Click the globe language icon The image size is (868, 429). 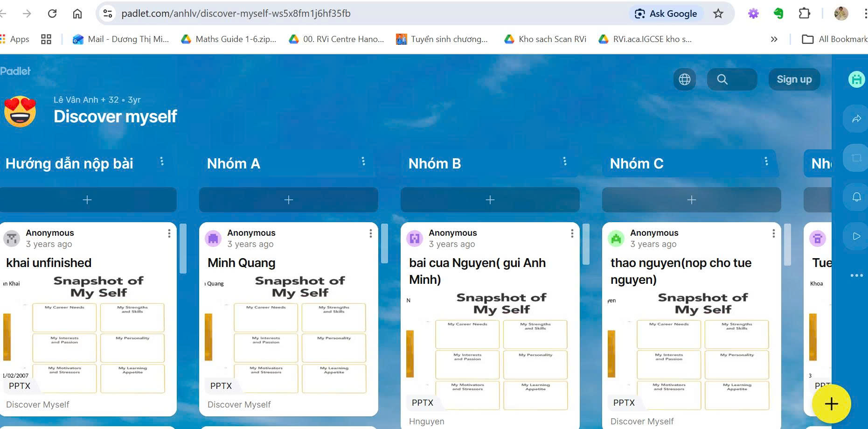(684, 79)
